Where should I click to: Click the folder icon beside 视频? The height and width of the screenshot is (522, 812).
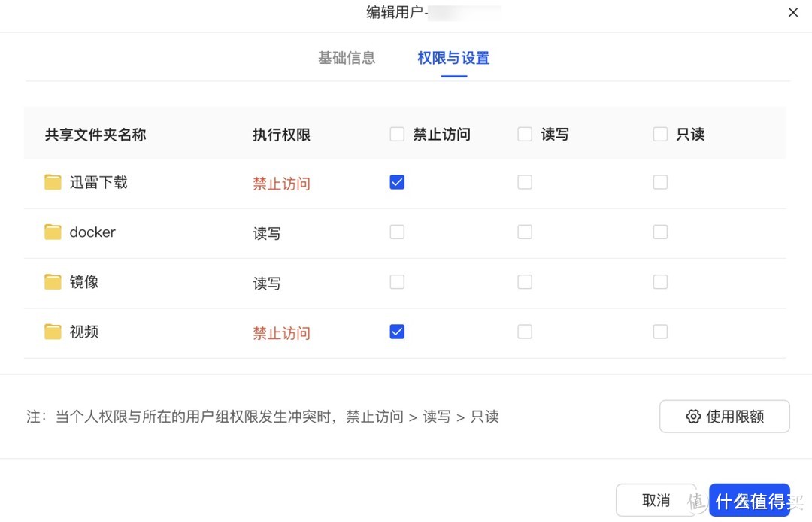tap(53, 331)
